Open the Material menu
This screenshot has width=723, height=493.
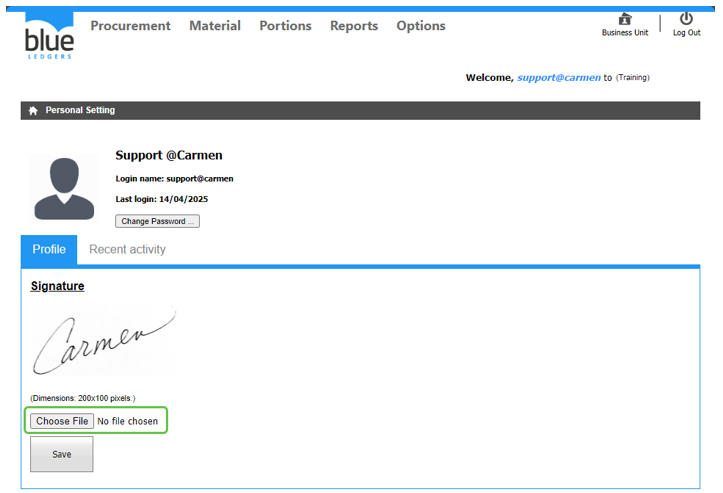pyautogui.click(x=215, y=26)
